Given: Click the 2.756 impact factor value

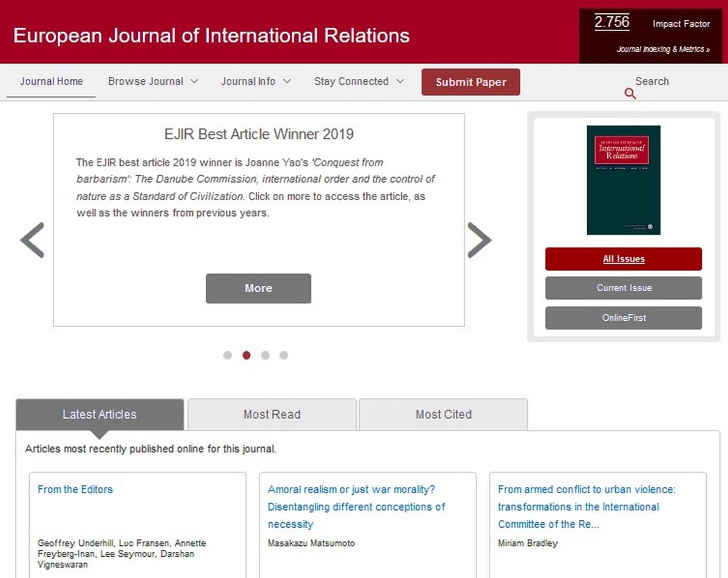Looking at the screenshot, I should (x=612, y=22).
